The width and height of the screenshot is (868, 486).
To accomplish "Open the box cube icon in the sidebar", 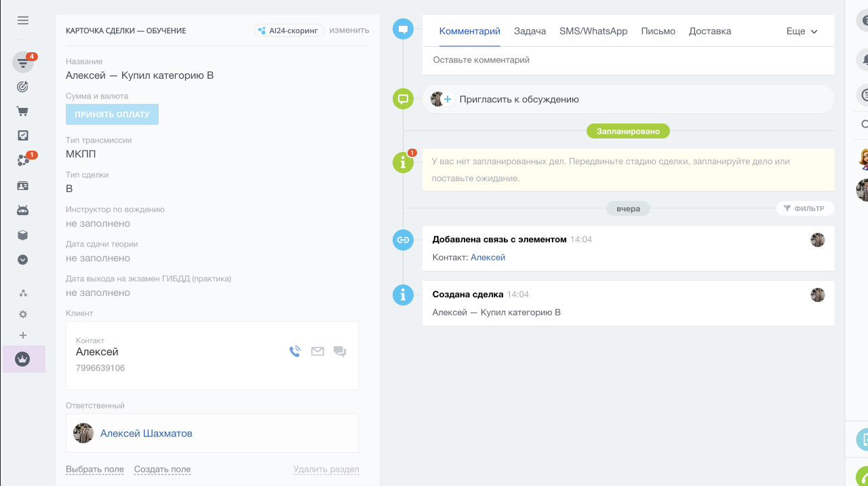I will [23, 235].
